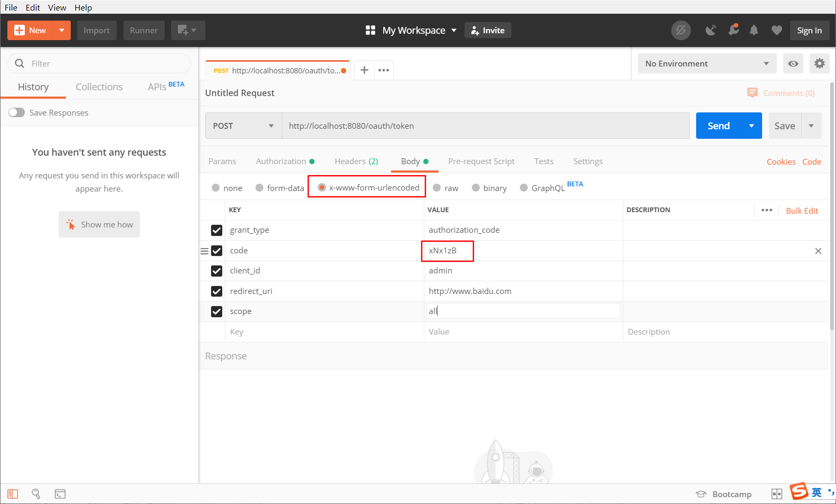This screenshot has height=504, width=836.
Task: Open the POST method dropdown
Action: click(x=243, y=126)
